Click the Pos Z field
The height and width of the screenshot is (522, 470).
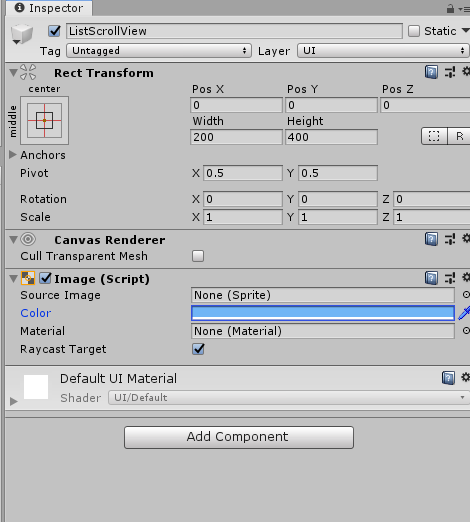click(x=425, y=105)
